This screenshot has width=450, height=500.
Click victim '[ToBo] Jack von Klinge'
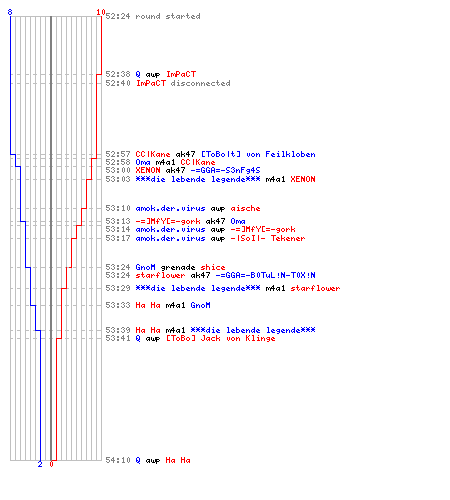(x=220, y=338)
